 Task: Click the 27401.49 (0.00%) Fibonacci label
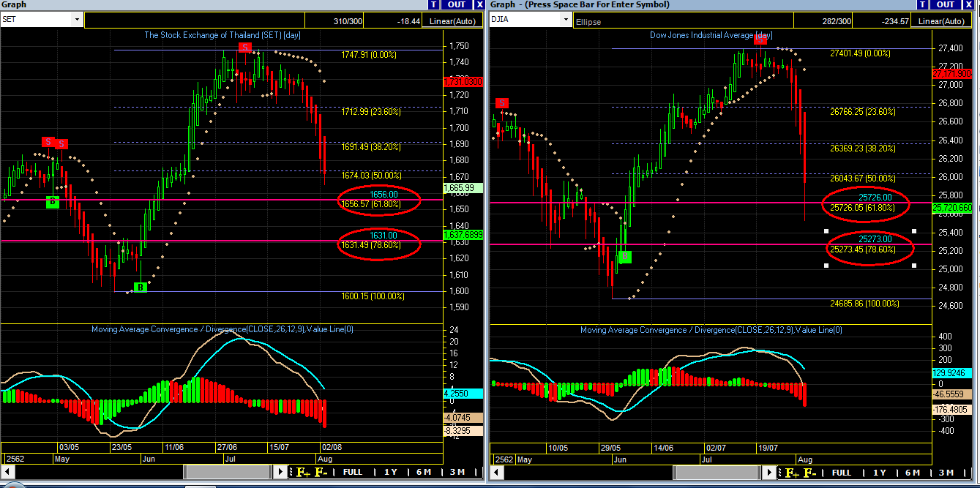coord(860,53)
